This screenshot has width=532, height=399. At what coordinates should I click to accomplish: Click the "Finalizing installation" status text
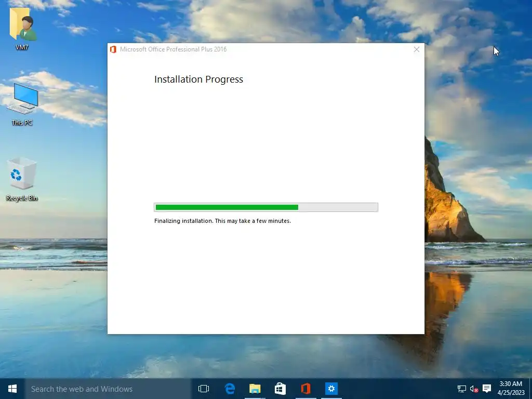(x=222, y=221)
